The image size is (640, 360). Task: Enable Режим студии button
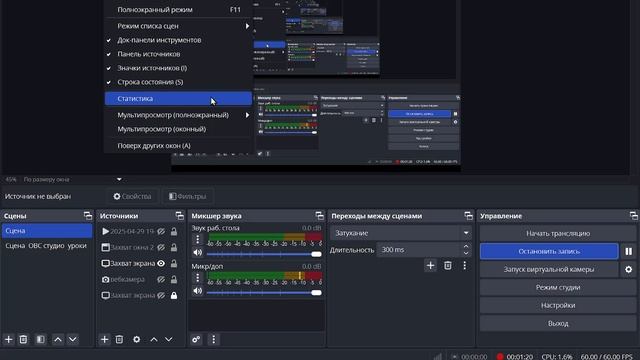[558, 287]
